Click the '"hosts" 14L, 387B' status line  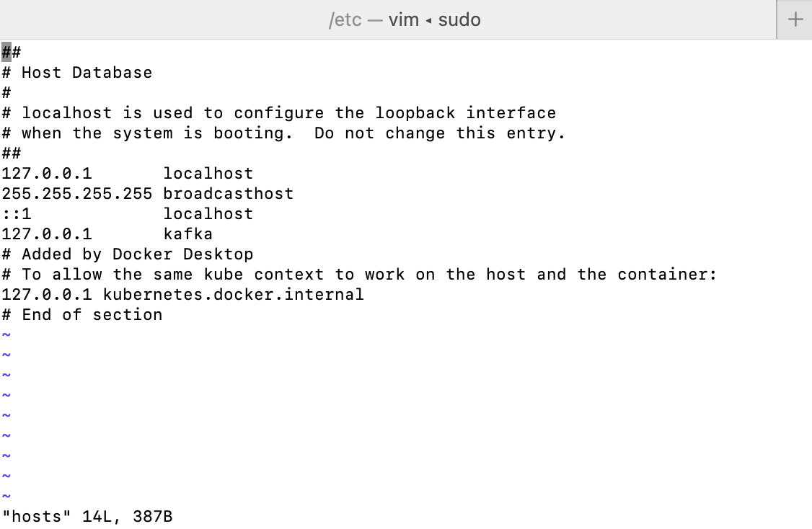pos(87,517)
